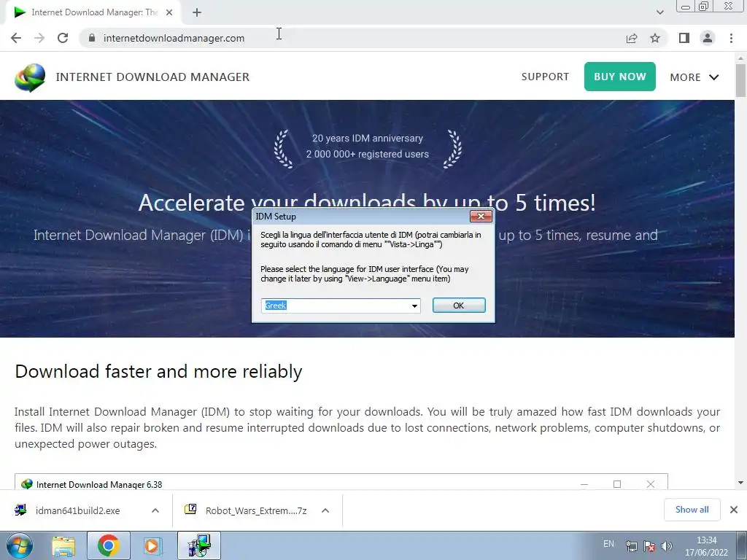Focus the address bar URL
Screen dimensions: 747x560
[x=174, y=38]
